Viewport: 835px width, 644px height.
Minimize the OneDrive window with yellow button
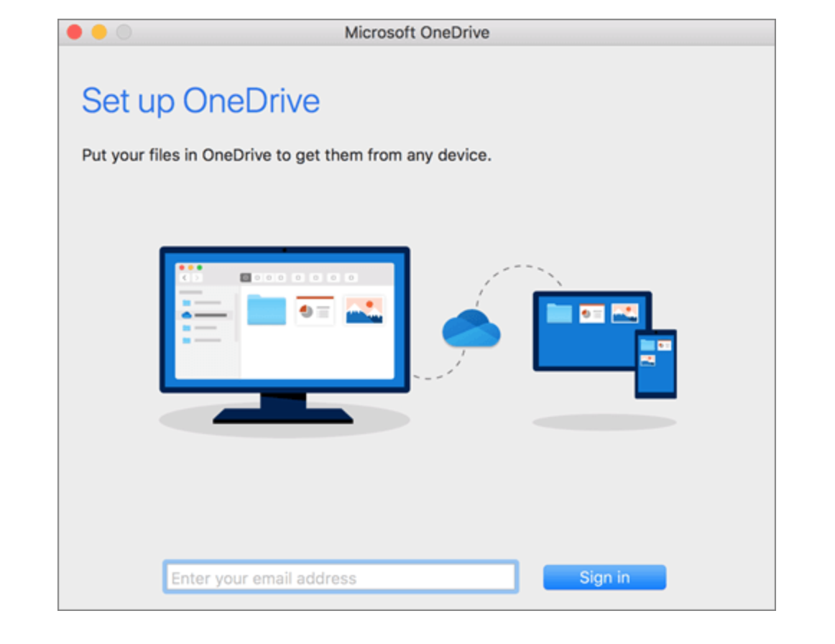click(99, 32)
